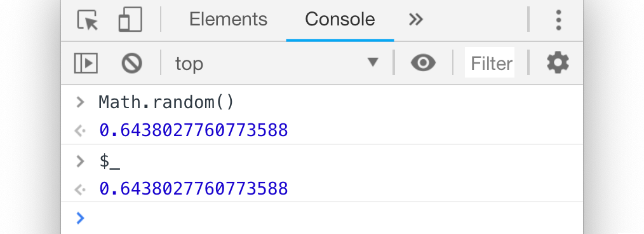Click the return arrow beside second result
This screenshot has height=234, width=644.
(79, 189)
